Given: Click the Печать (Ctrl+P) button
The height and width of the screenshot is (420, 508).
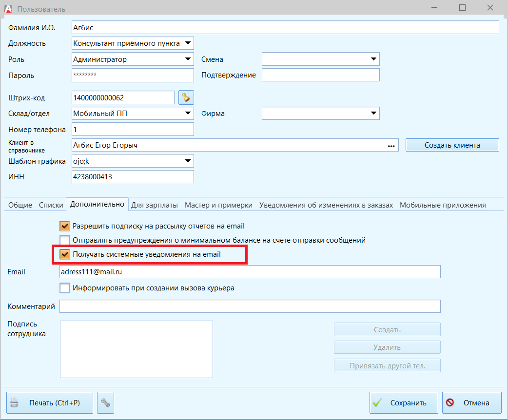Looking at the screenshot, I should [x=50, y=402].
